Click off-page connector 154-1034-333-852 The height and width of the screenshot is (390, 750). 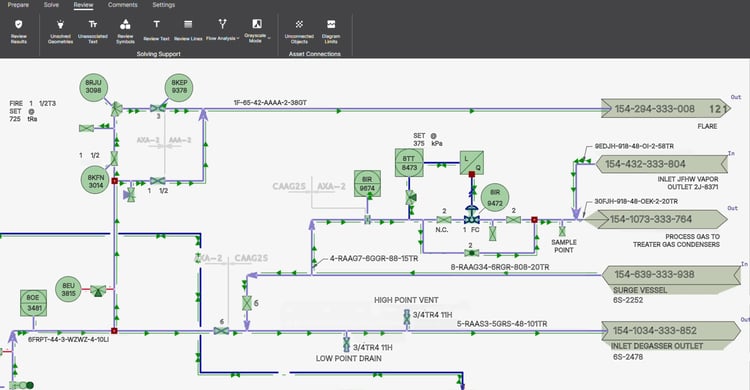671,330
